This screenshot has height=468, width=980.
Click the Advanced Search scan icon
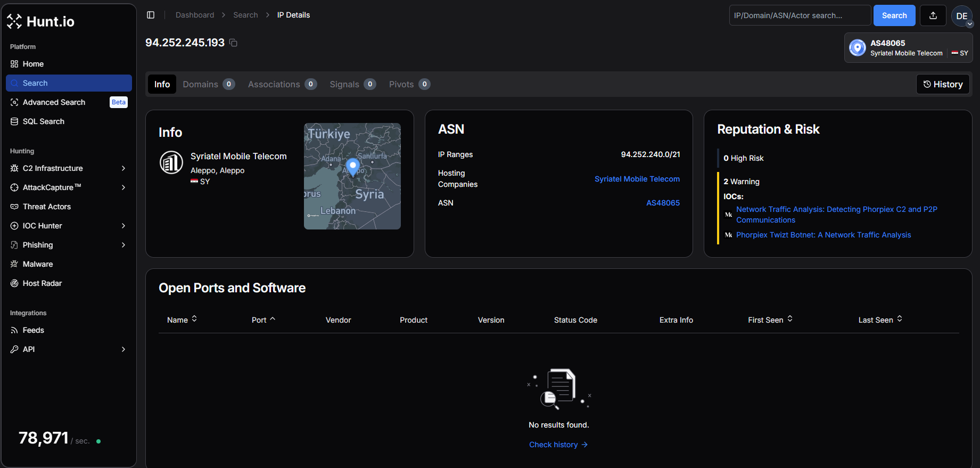14,102
